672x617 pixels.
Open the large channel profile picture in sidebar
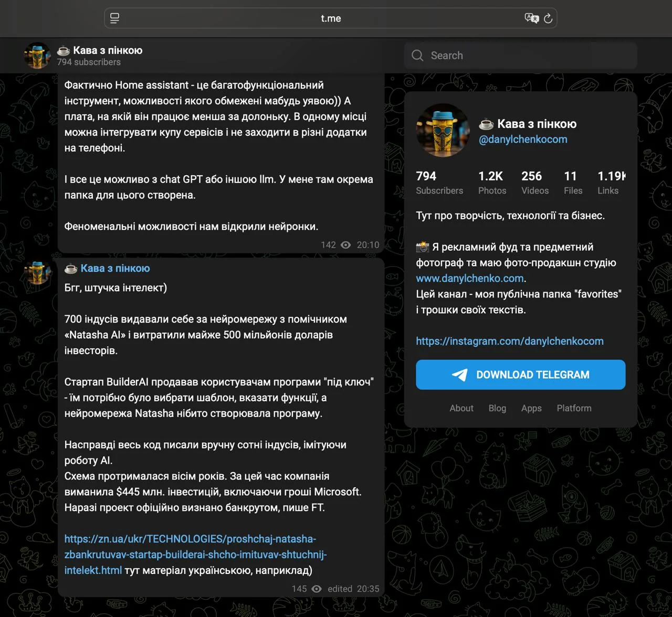pyautogui.click(x=443, y=130)
